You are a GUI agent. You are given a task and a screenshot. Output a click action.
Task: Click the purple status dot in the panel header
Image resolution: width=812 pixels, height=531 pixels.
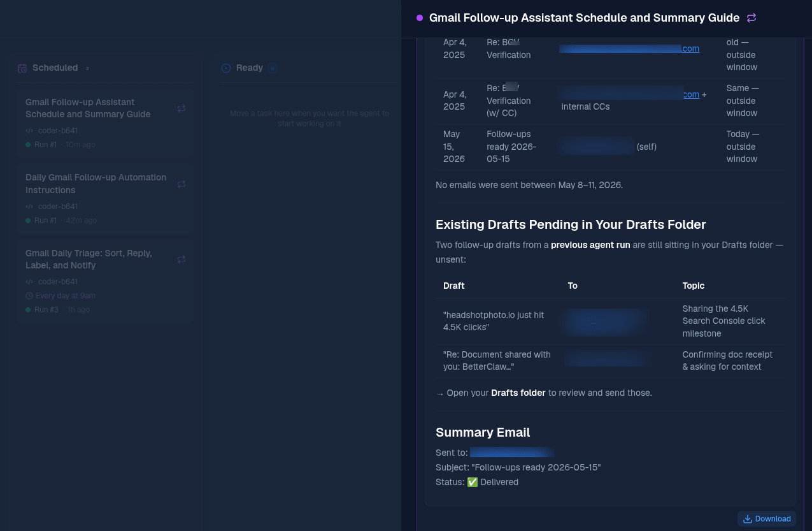[x=420, y=18]
